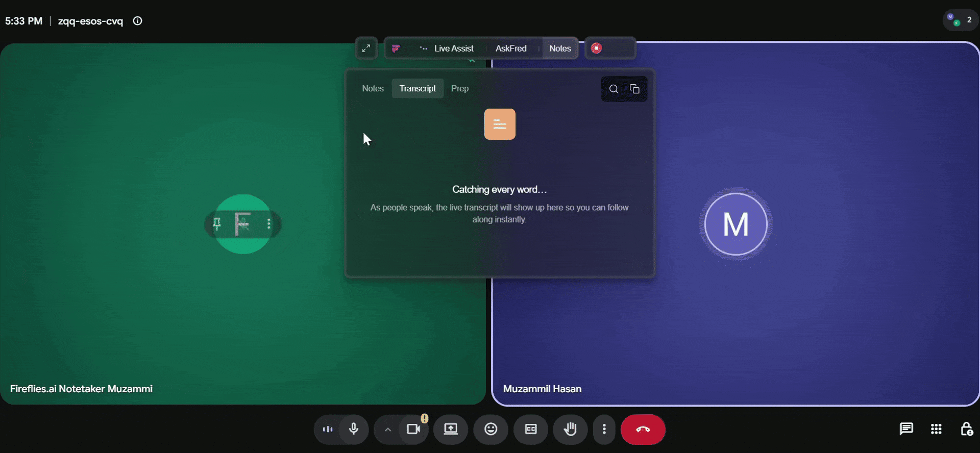This screenshot has width=980, height=453.
Task: Click the Fireflies logo in the toolbar
Action: click(396, 48)
